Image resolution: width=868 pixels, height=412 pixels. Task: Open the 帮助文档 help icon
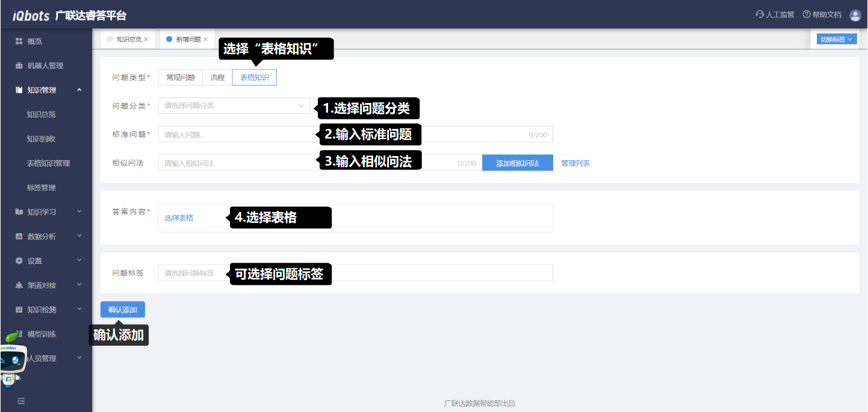coord(807,14)
